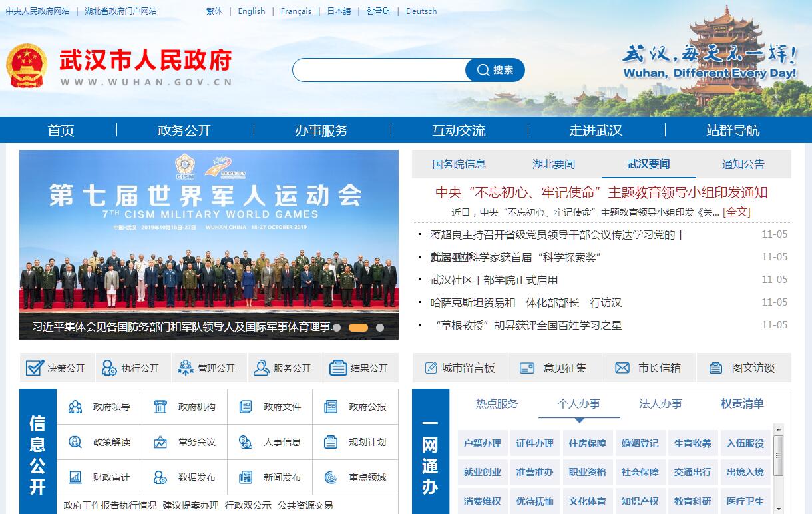Image resolution: width=812 pixels, height=514 pixels.
Task: Open 城市留言板 pencil icon
Action: (431, 368)
